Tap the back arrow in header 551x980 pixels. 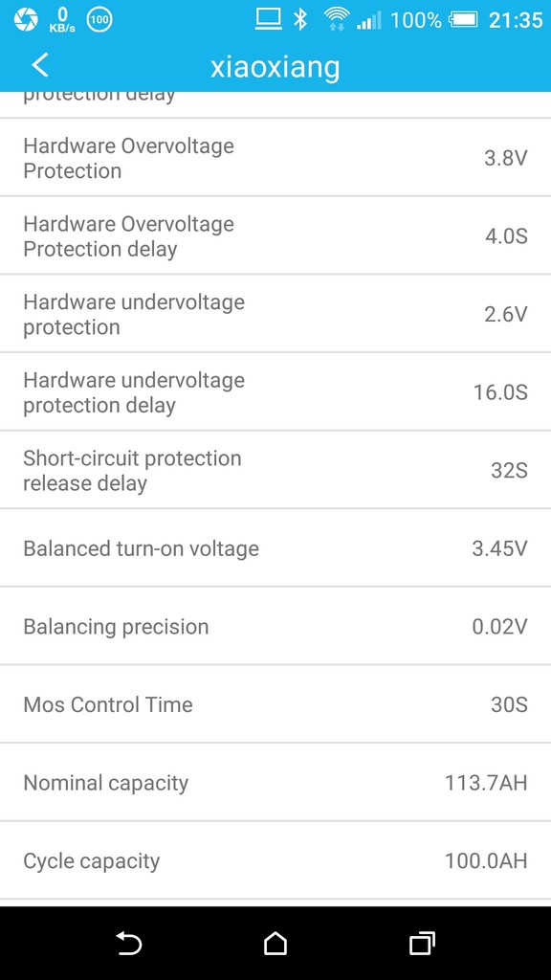point(40,65)
